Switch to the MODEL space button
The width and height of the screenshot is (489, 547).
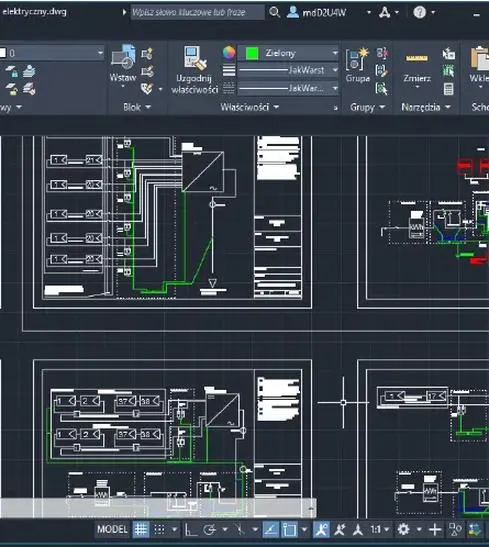(x=112, y=529)
